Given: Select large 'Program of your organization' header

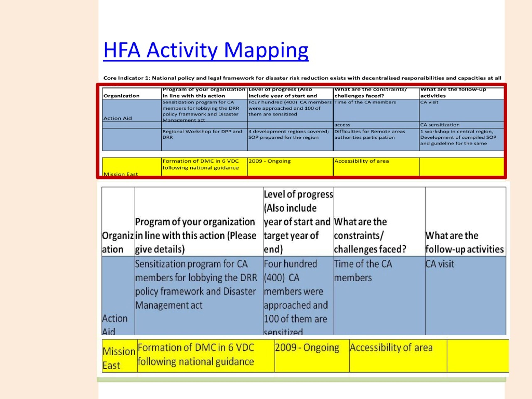Looking at the screenshot, I should (x=199, y=222).
